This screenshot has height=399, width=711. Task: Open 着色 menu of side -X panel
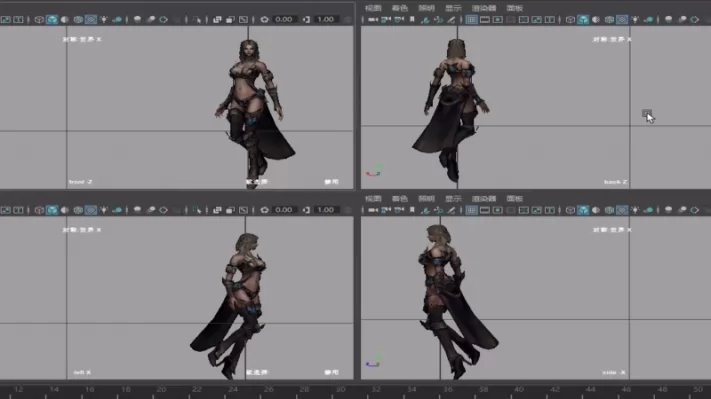click(x=399, y=199)
